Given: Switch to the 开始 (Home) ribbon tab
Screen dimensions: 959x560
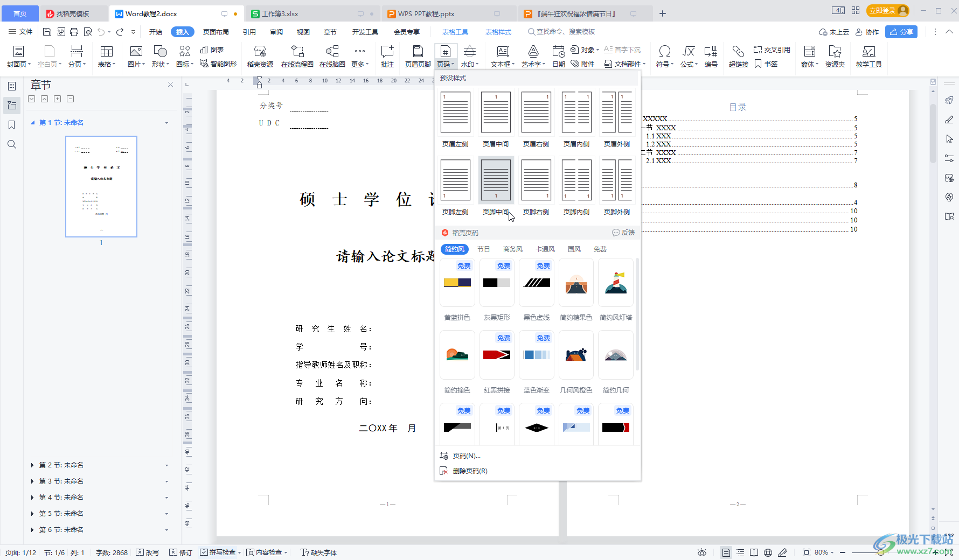Looking at the screenshot, I should [156, 32].
